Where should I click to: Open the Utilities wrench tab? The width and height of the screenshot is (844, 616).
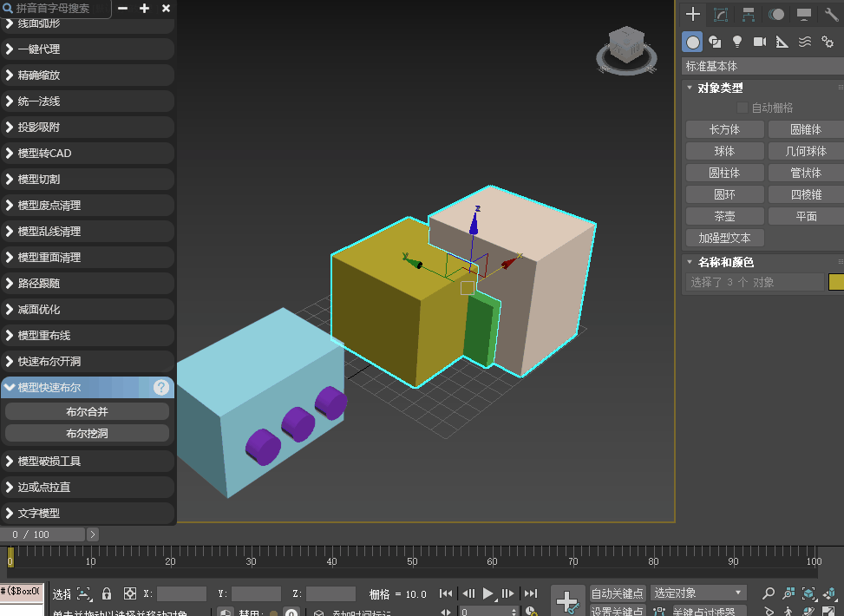[832, 15]
